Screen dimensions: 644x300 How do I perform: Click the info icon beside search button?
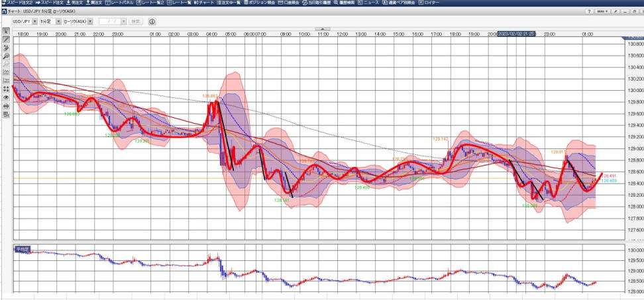click(x=152, y=21)
